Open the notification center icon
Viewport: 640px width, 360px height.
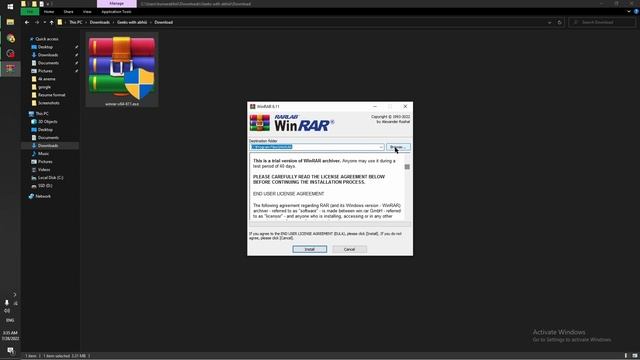[10, 351]
